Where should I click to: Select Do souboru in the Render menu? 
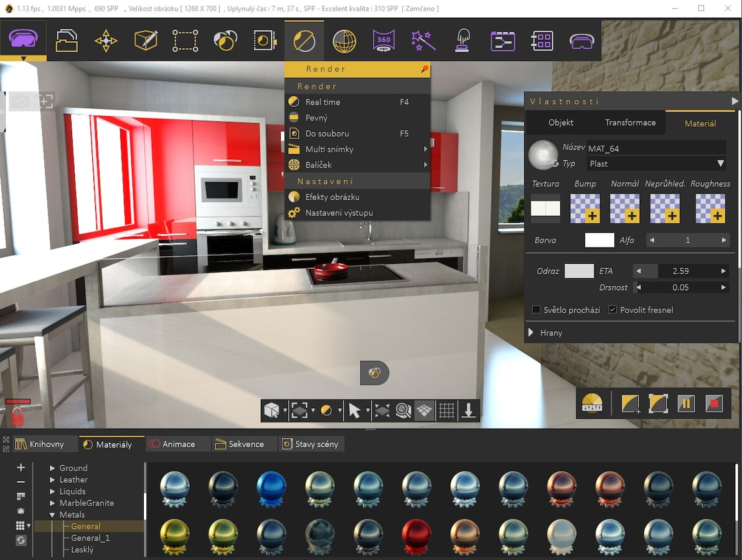[x=327, y=134]
